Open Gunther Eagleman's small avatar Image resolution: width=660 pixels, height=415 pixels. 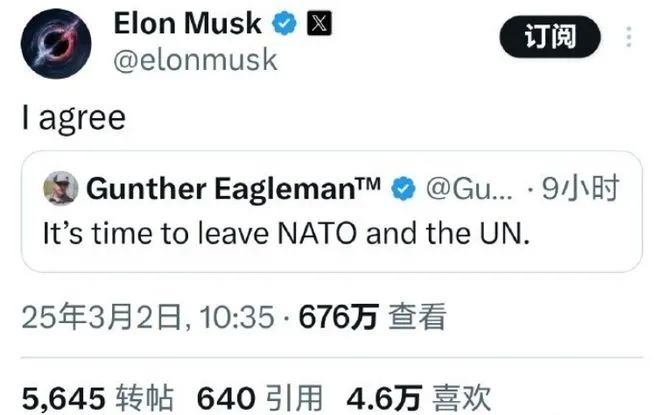[58, 187]
